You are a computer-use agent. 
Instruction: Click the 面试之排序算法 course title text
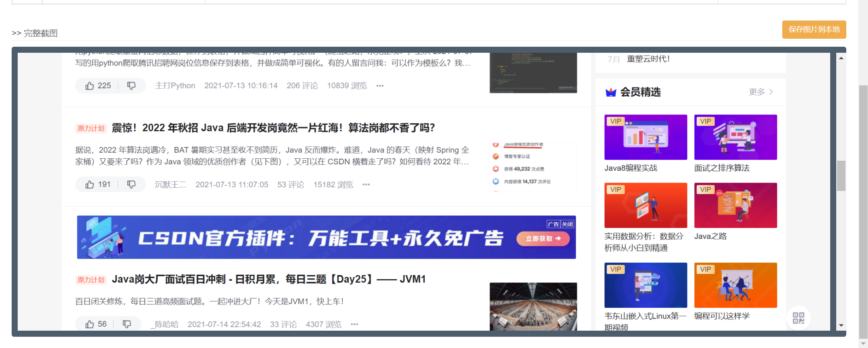722,168
